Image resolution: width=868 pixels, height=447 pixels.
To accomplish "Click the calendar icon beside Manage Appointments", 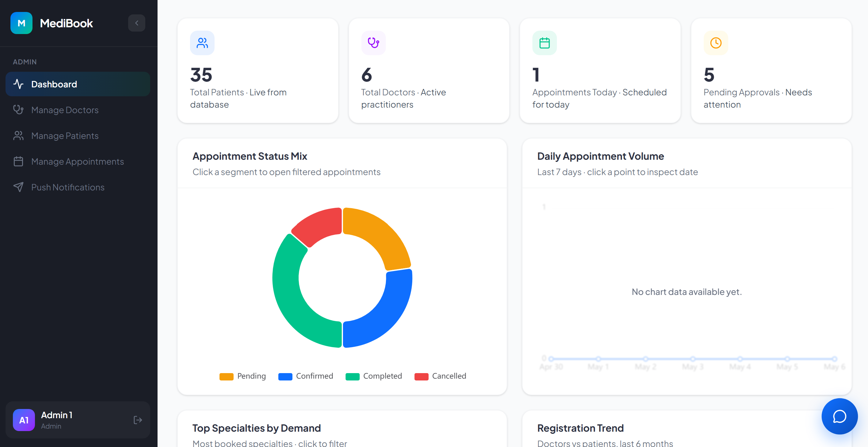I will tap(18, 162).
